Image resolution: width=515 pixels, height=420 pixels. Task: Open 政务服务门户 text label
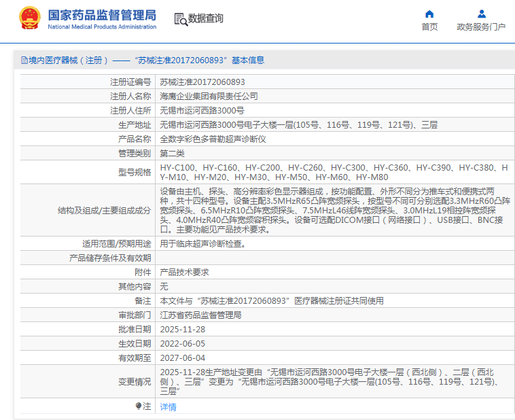tap(481, 27)
